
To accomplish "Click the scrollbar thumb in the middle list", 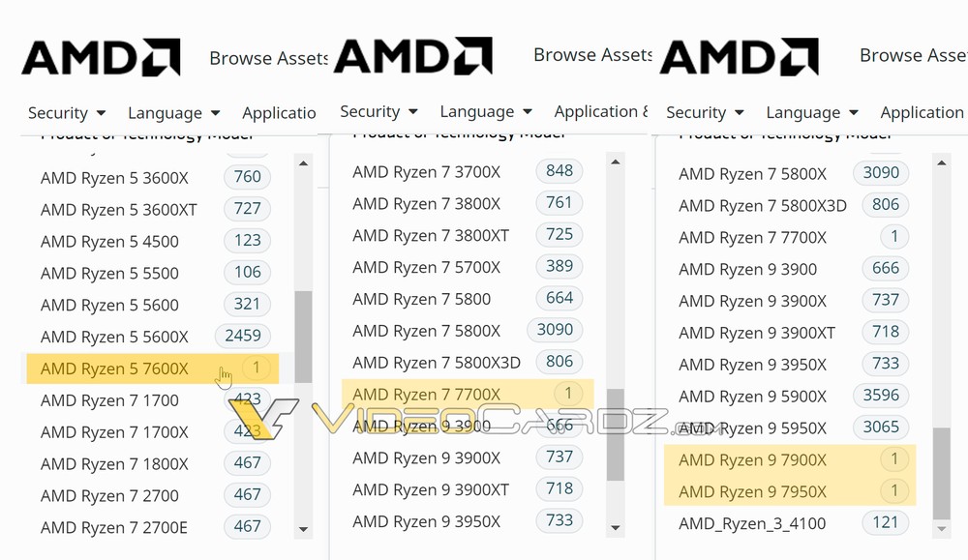I will 616,434.
